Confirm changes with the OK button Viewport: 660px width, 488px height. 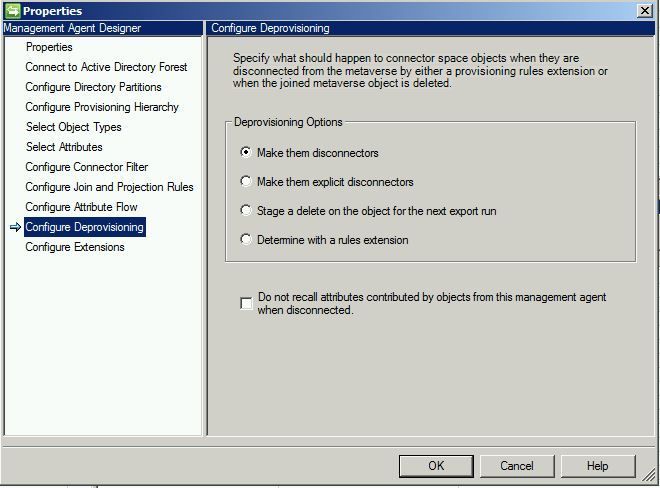[x=436, y=466]
